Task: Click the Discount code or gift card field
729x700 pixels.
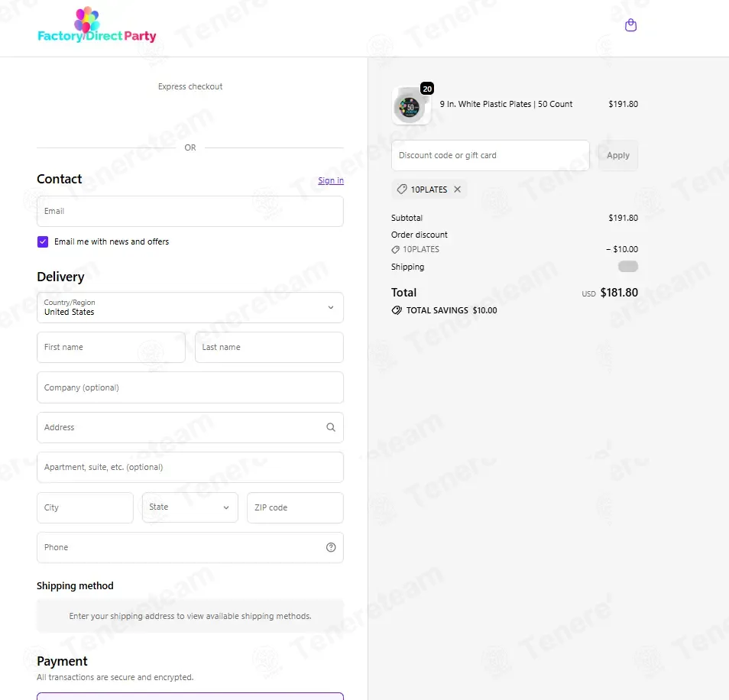Action: [x=491, y=155]
